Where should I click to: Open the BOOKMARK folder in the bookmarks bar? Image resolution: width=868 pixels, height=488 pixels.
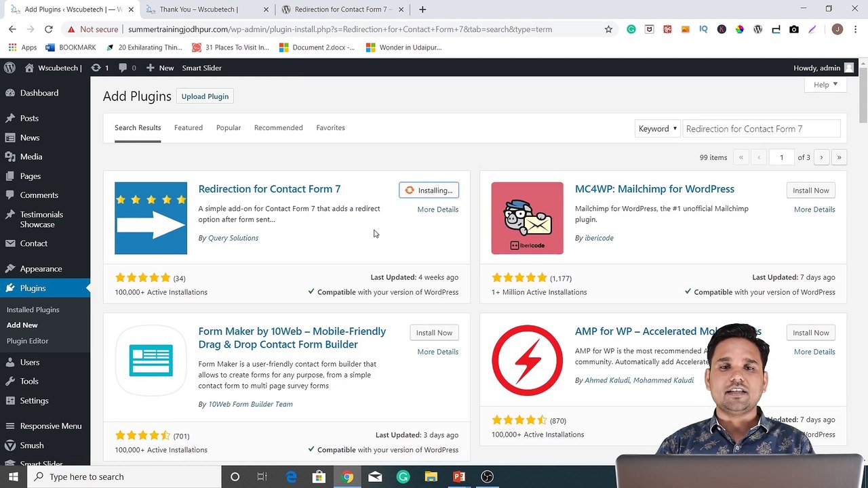(71, 47)
